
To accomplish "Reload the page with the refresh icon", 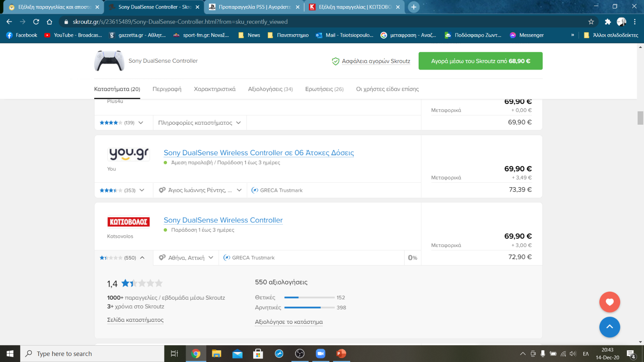I will (36, 22).
